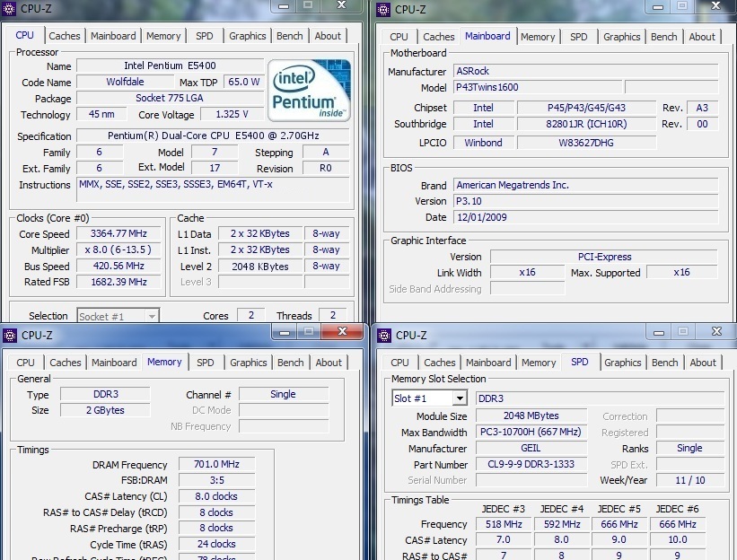The height and width of the screenshot is (560, 737).
Task: Open Bench tab in Mainboard window
Action: point(663,37)
